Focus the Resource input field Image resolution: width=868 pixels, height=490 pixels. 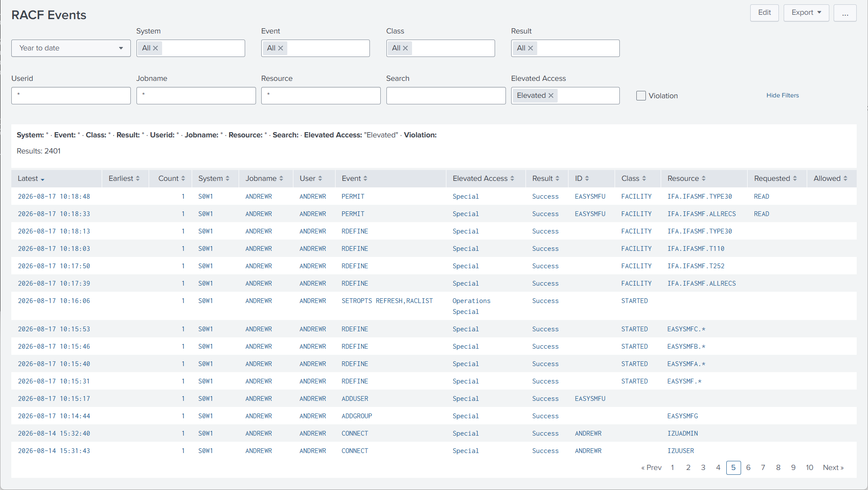(321, 96)
